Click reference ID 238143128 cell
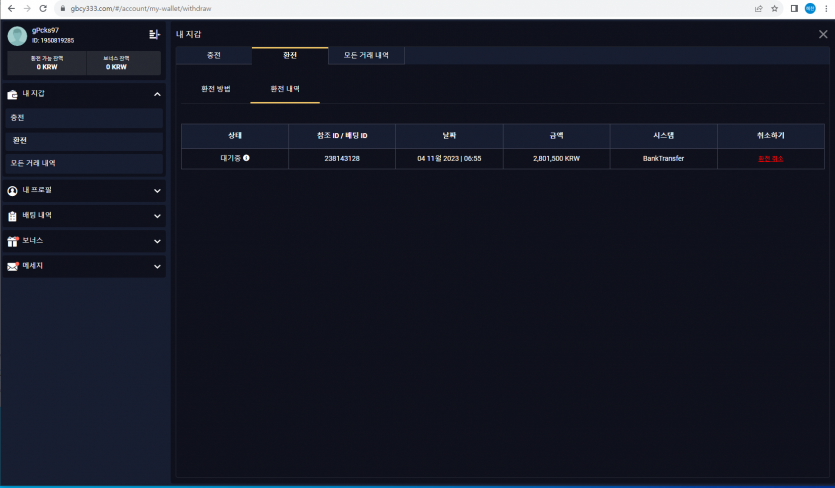Image resolution: width=835 pixels, height=488 pixels. tap(342, 159)
